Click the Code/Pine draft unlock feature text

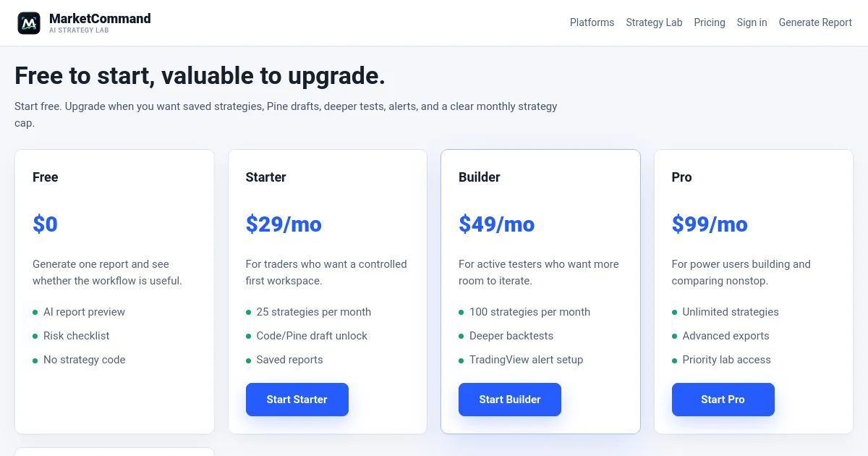[x=312, y=336]
